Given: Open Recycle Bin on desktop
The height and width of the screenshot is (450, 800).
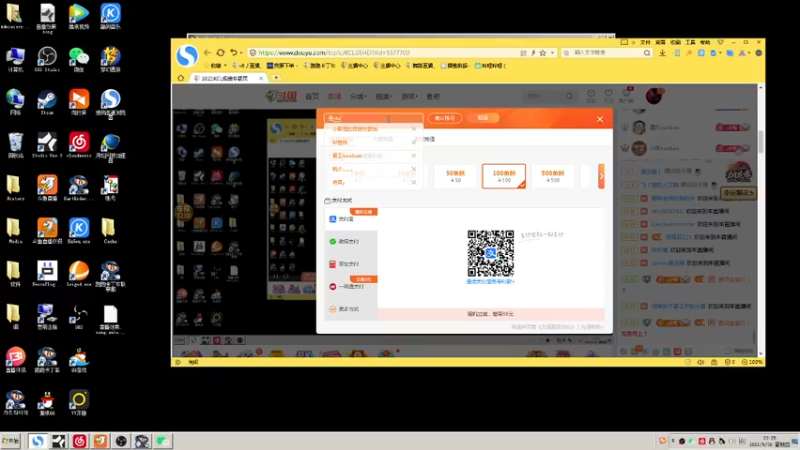Looking at the screenshot, I should (15, 145).
